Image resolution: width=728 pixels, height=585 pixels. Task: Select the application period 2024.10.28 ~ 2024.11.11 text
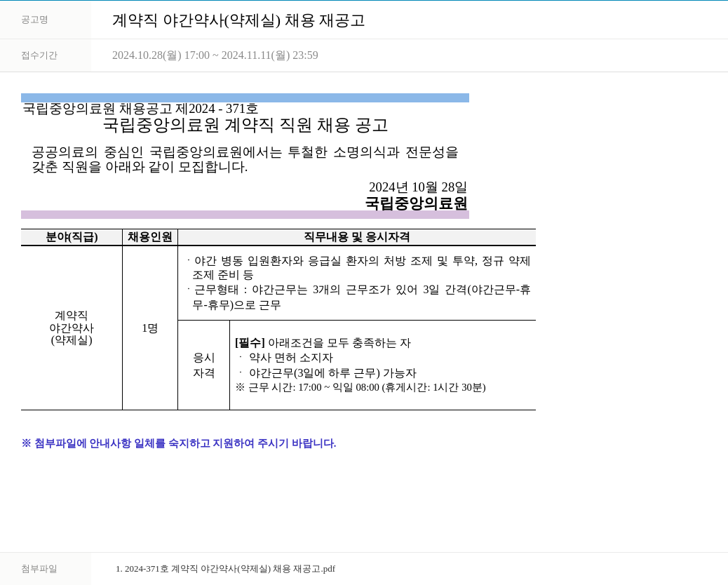(215, 55)
